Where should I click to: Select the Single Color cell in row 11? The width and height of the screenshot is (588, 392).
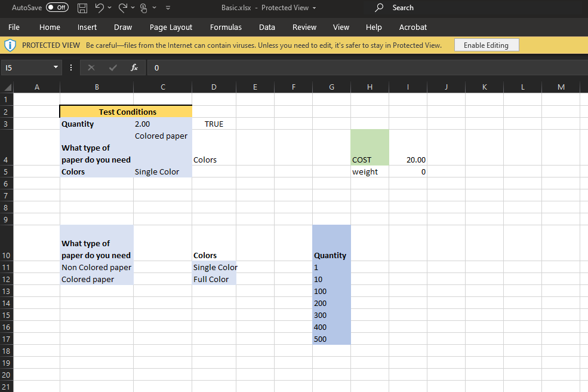tap(214, 267)
